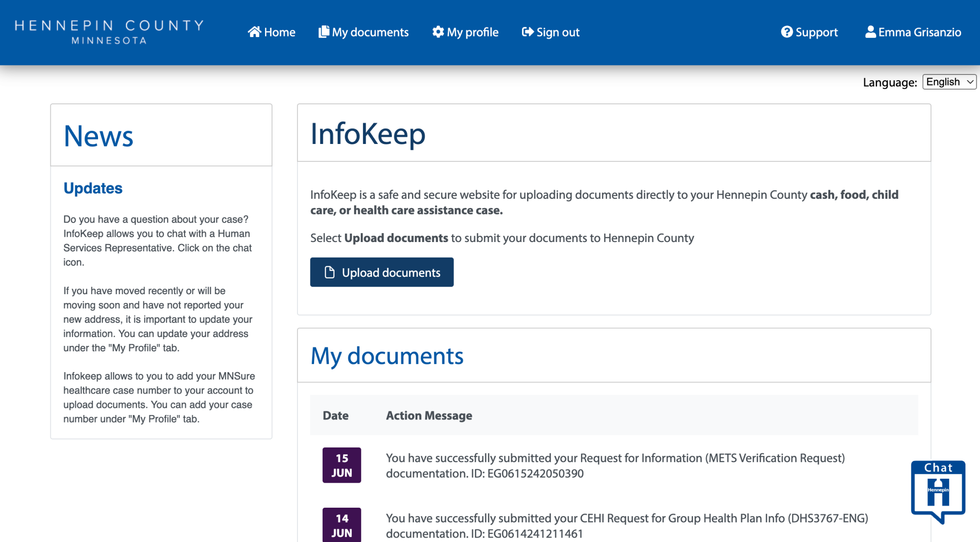Open My documents navigation item
Screen dimensions: 980x542
(370, 32)
